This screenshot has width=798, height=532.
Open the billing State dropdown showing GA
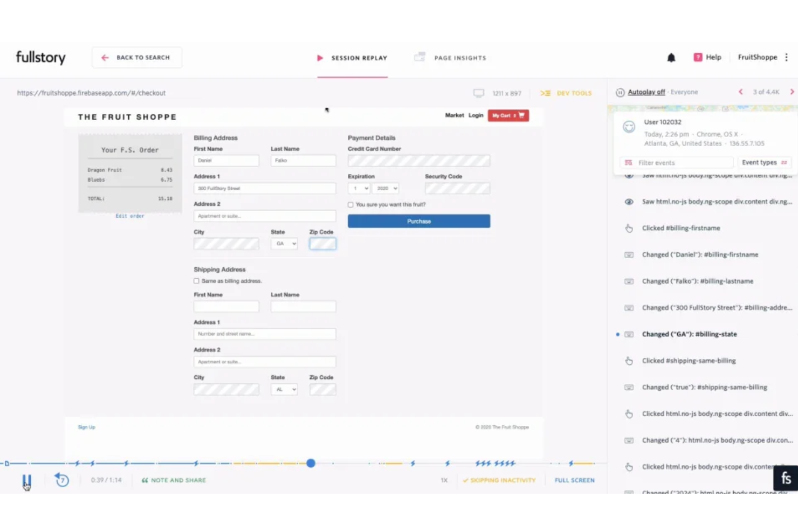tap(284, 244)
